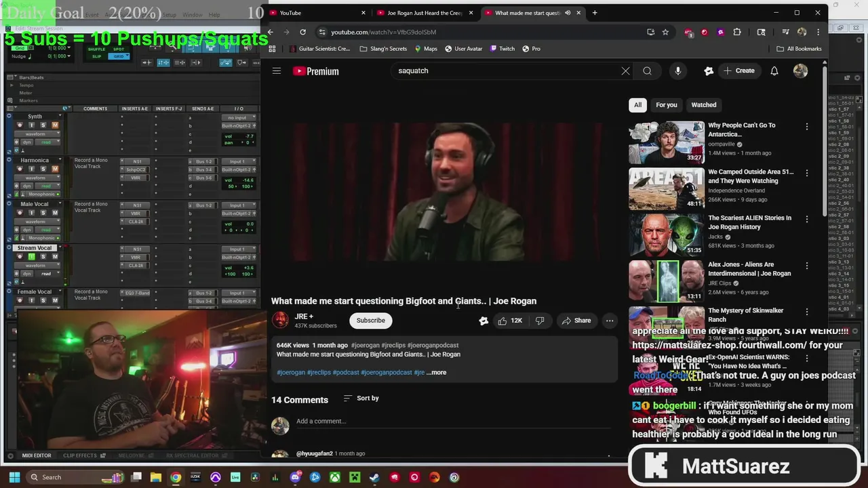
Task: Open the YouTube hamburger guide menu
Action: click(277, 71)
